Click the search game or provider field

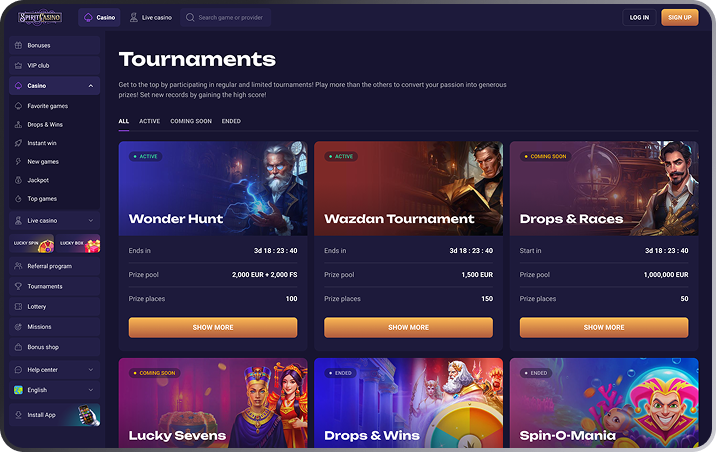tap(226, 17)
